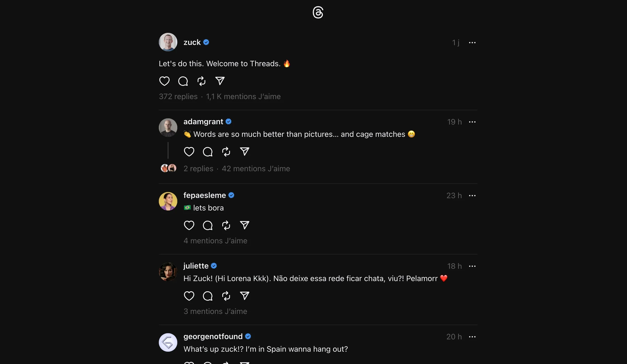
Task: Like fepaesleme's "lets bora" reply
Action: [x=189, y=225]
